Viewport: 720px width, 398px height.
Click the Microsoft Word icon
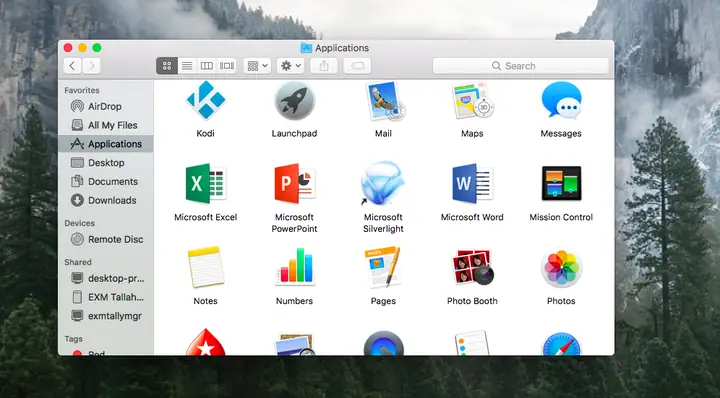click(472, 184)
